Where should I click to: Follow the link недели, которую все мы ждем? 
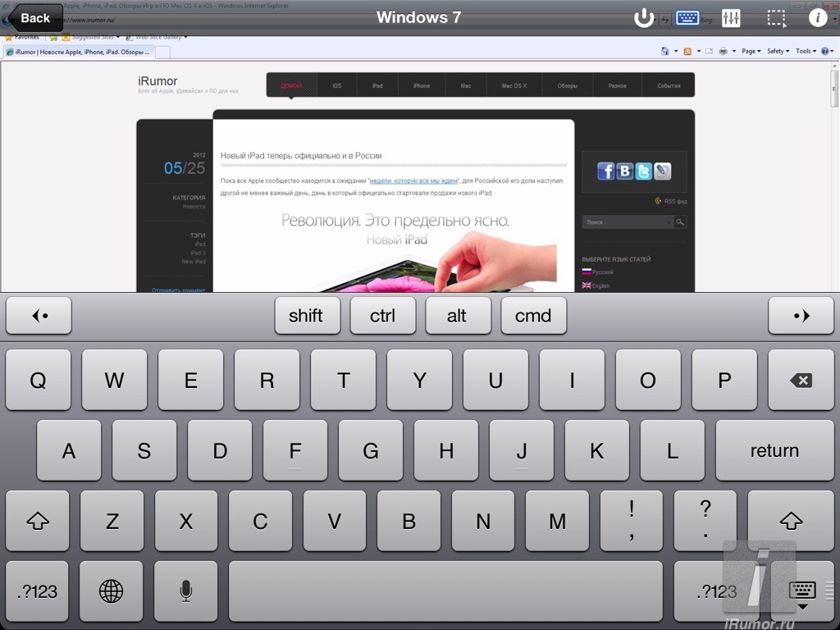point(413,181)
